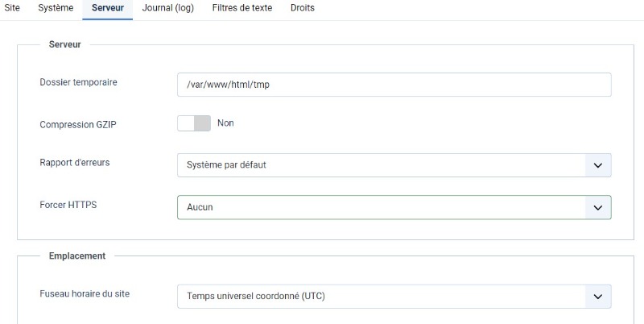Image resolution: width=644 pixels, height=324 pixels.
Task: Click the chevron arrow of Rapport d'erreurs
Action: [x=598, y=165]
